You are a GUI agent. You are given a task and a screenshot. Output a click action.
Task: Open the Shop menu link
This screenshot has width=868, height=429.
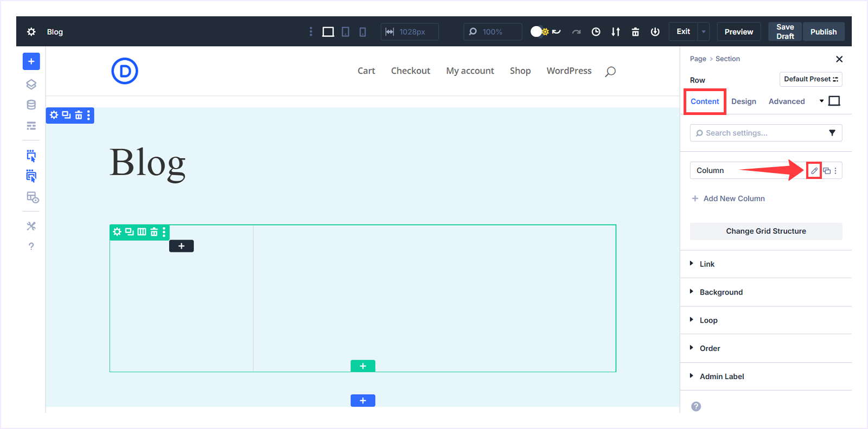tap(520, 71)
